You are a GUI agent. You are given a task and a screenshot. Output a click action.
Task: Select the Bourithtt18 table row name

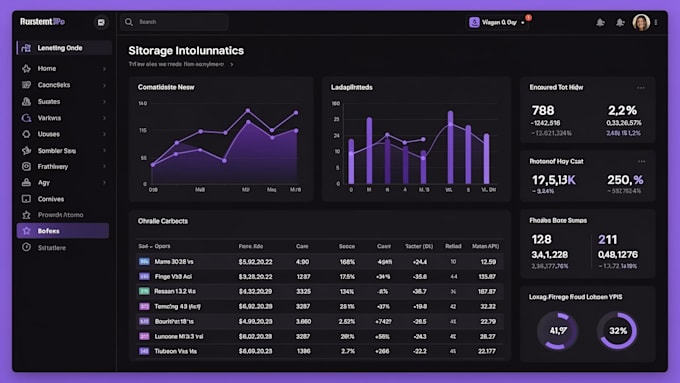coord(174,321)
